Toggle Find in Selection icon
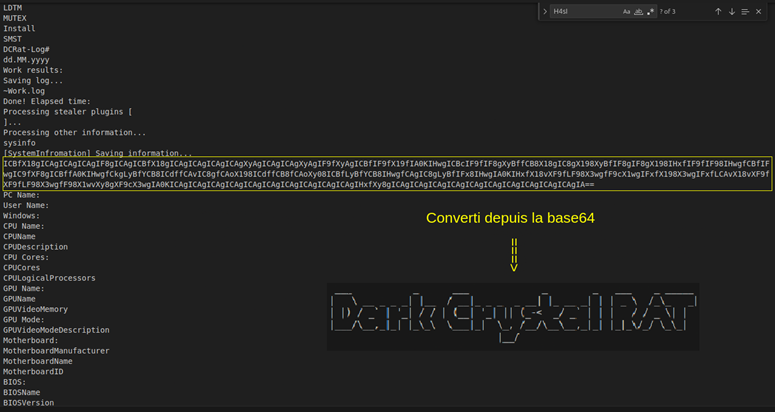The image size is (775, 412). pyautogui.click(x=745, y=11)
